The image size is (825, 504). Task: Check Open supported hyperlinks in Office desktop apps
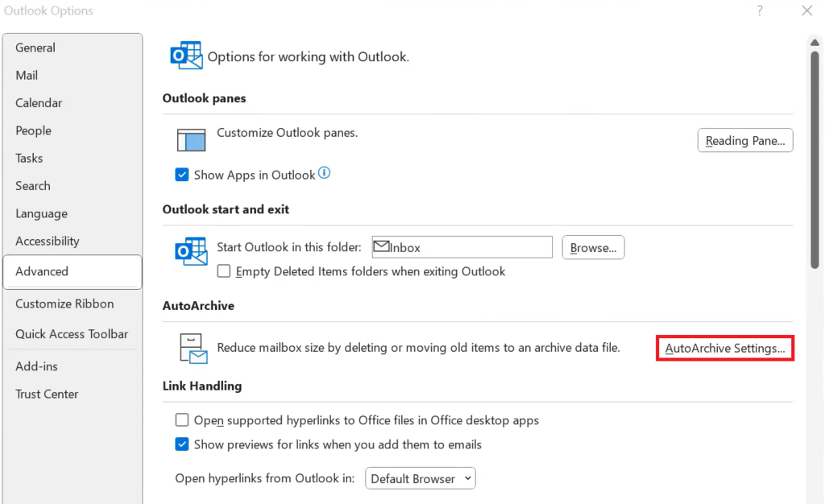[182, 419]
